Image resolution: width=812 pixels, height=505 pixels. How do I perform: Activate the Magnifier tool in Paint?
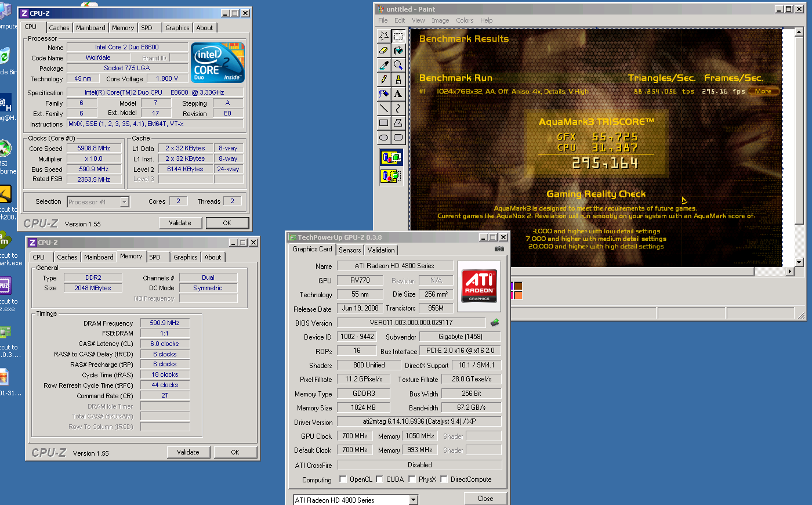[398, 65]
